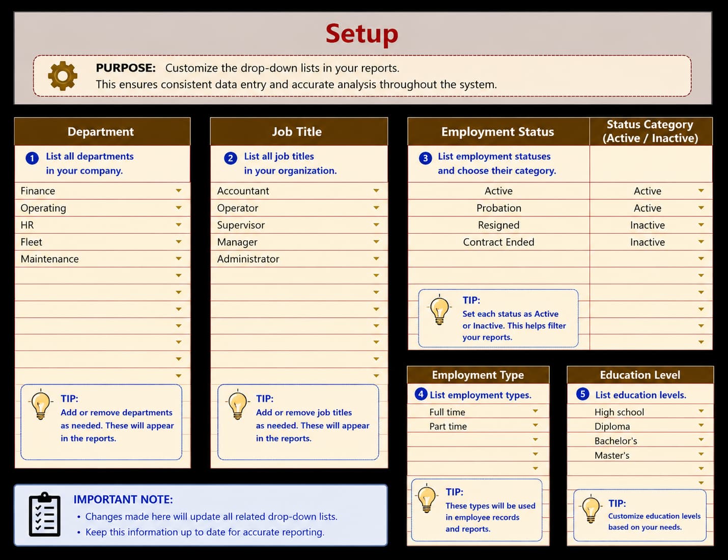Expand the Part time employment type dropdown

click(536, 425)
